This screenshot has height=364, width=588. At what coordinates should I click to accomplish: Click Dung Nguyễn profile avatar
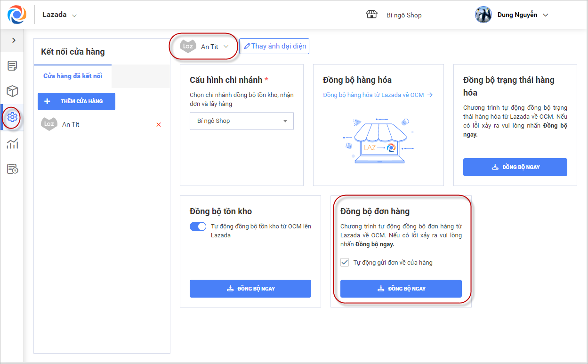483,15
